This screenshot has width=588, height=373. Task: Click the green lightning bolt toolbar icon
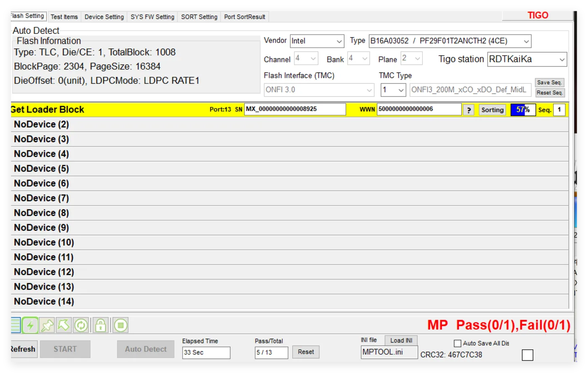(x=30, y=325)
